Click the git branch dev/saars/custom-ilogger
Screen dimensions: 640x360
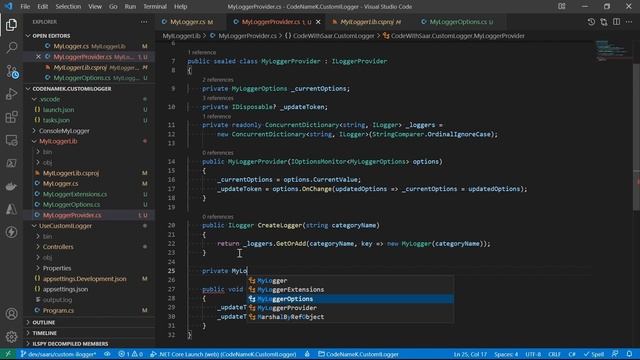[x=58, y=354]
